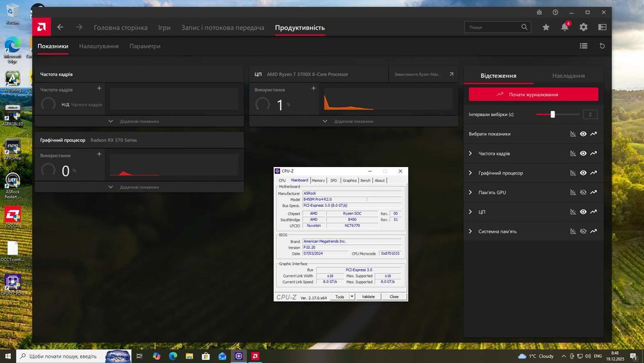Open File Explorer from taskbar
Screen dimensions: 644x363
(x=189, y=356)
